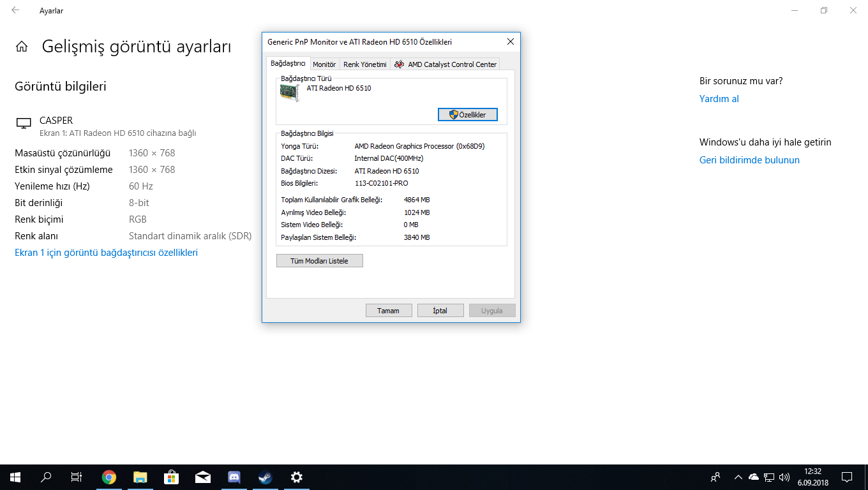Viewport: 868px width, 490px height.
Task: Open Steam from the taskbar
Action: [265, 477]
